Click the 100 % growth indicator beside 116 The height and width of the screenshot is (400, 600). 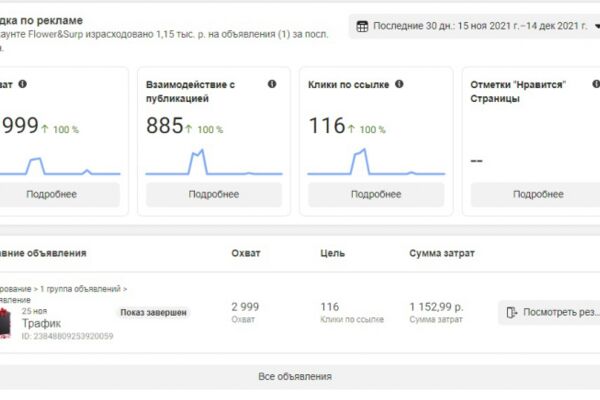pos(367,129)
